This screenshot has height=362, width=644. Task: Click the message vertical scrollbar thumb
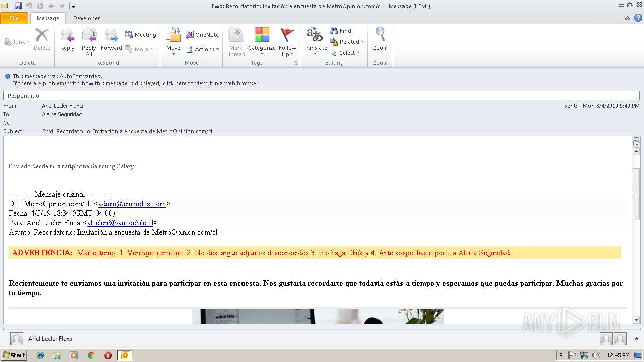pyautogui.click(x=636, y=194)
